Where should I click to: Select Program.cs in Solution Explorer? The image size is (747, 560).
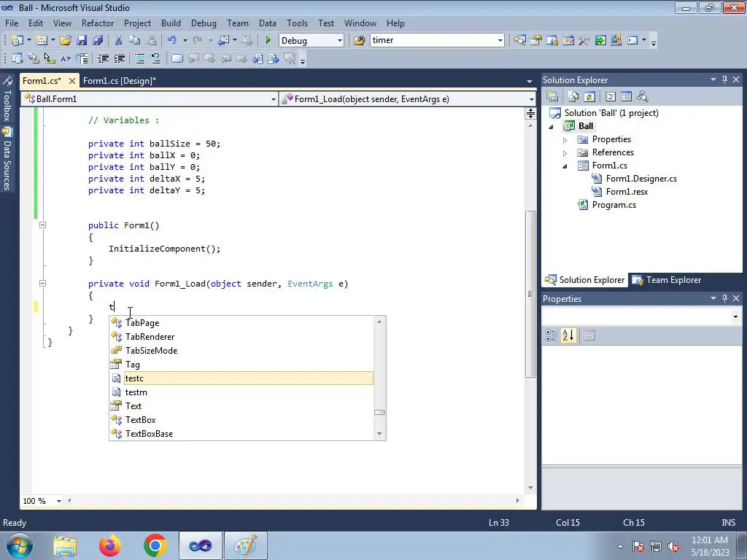point(614,205)
